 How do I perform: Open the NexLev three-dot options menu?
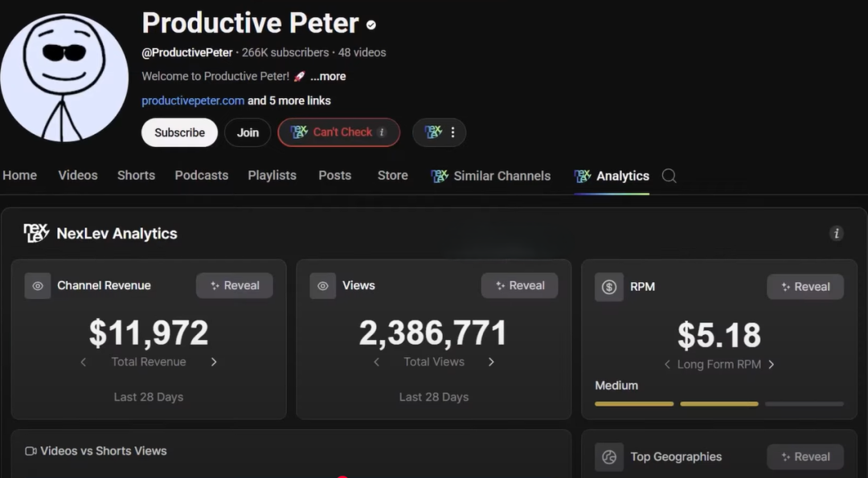452,133
